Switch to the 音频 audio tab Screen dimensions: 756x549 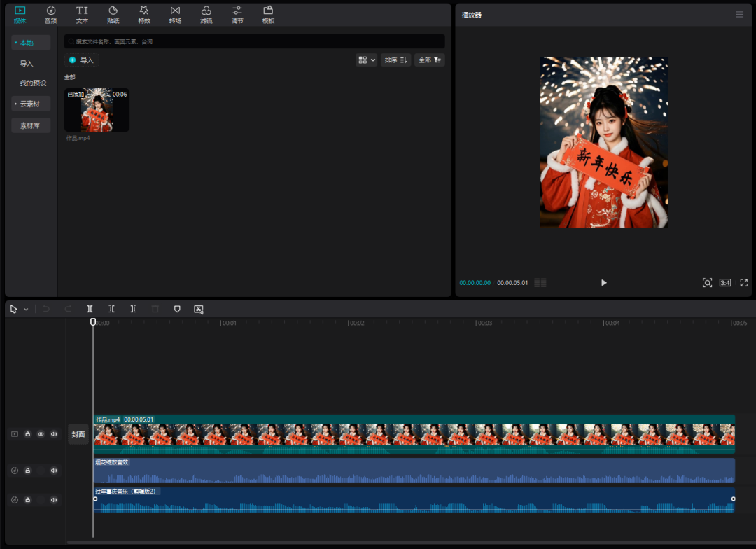(50, 14)
